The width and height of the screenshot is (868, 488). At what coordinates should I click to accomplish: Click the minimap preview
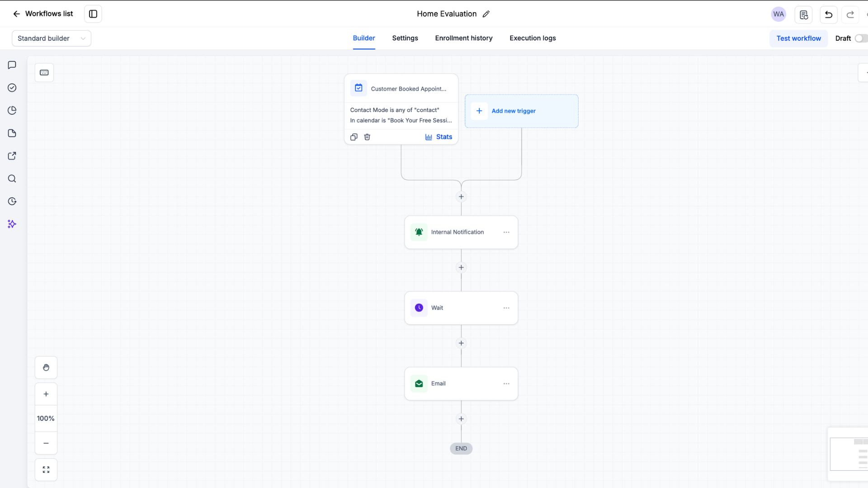point(849,454)
